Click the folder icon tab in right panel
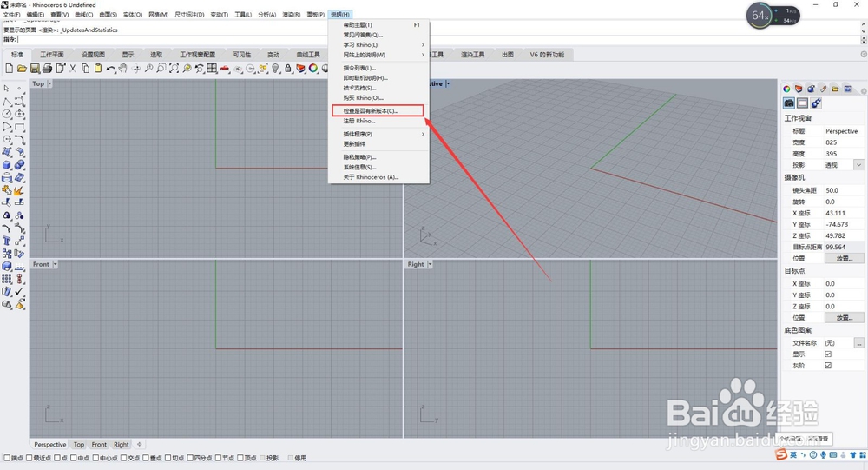 coord(835,89)
